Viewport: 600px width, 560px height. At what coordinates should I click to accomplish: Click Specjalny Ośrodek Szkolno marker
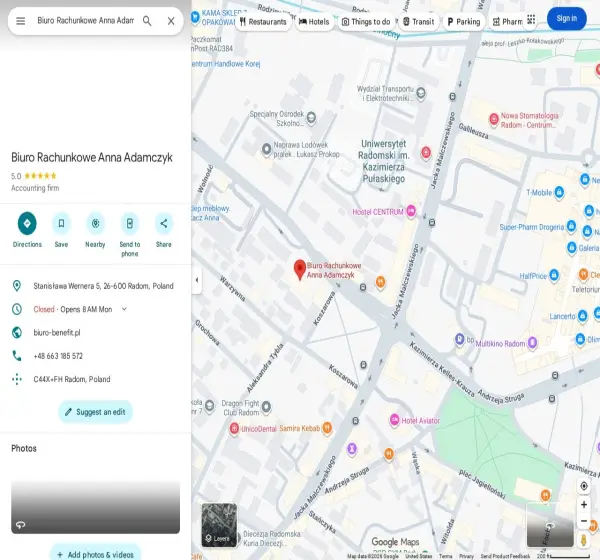pyautogui.click(x=311, y=117)
